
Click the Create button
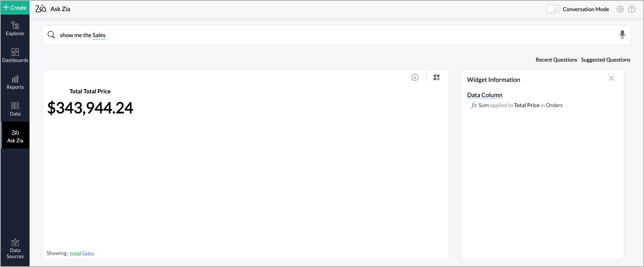[15, 8]
